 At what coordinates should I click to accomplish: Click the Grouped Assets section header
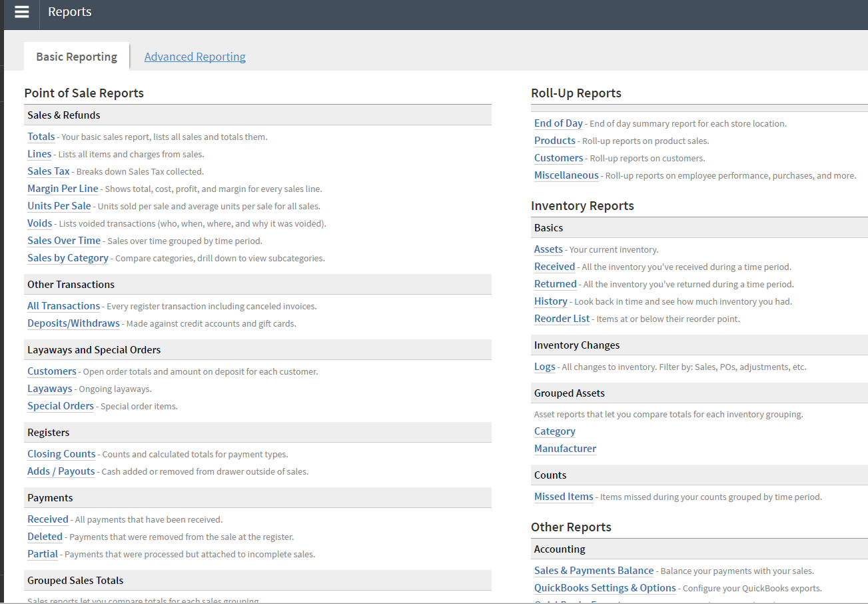point(699,393)
